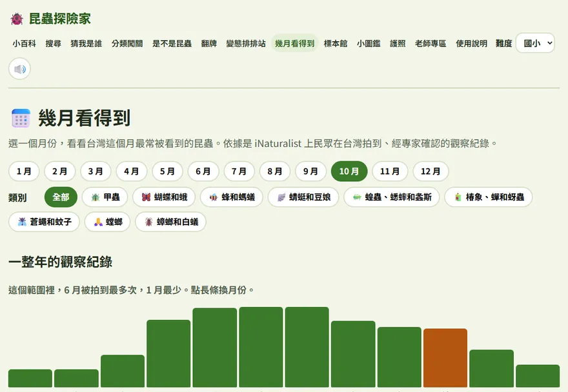Select the 2月 month chip
This screenshot has width=568, height=392.
click(60, 171)
